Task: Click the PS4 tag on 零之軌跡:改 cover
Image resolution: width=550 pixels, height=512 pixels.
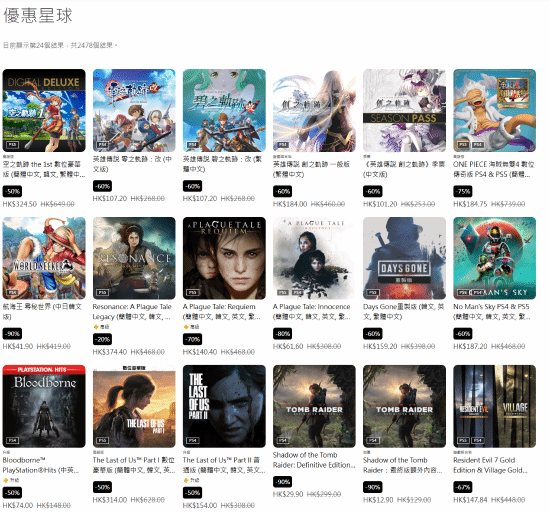Action: click(102, 144)
